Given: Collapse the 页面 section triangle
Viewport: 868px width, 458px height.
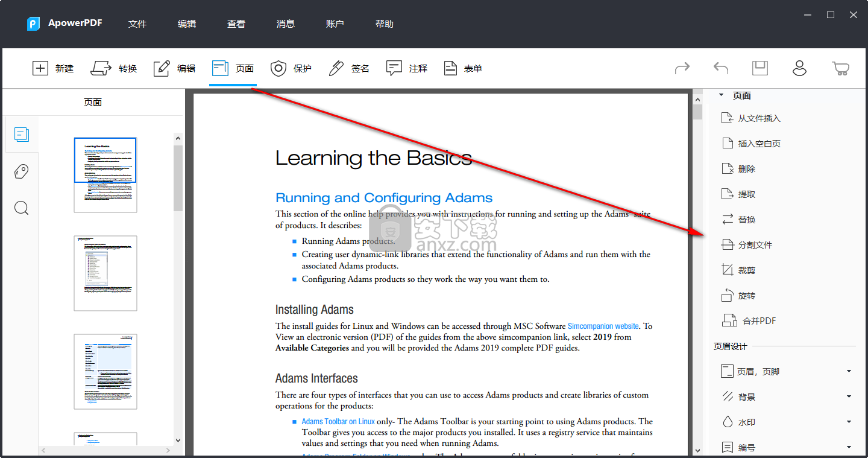Looking at the screenshot, I should (x=722, y=95).
